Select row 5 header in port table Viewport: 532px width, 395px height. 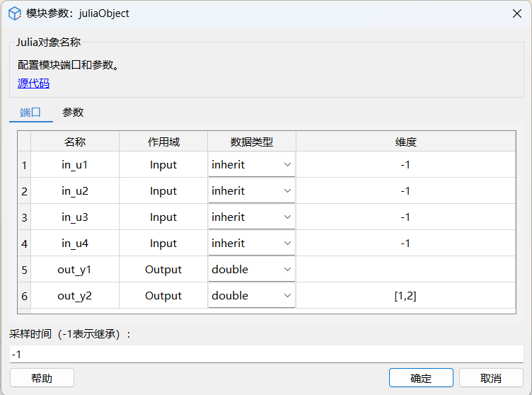point(24,270)
